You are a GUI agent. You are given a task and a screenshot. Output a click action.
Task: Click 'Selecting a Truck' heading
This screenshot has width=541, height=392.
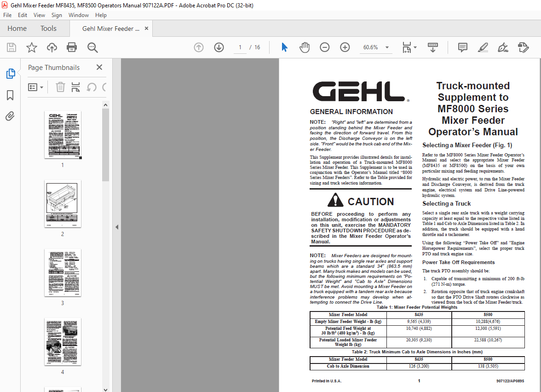tap(446, 203)
